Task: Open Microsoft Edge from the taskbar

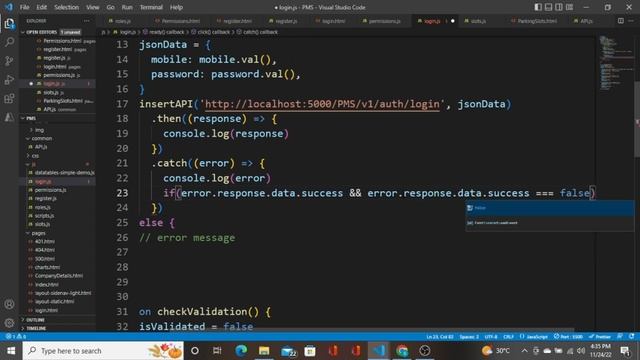Action: pyautogui.click(x=241, y=351)
